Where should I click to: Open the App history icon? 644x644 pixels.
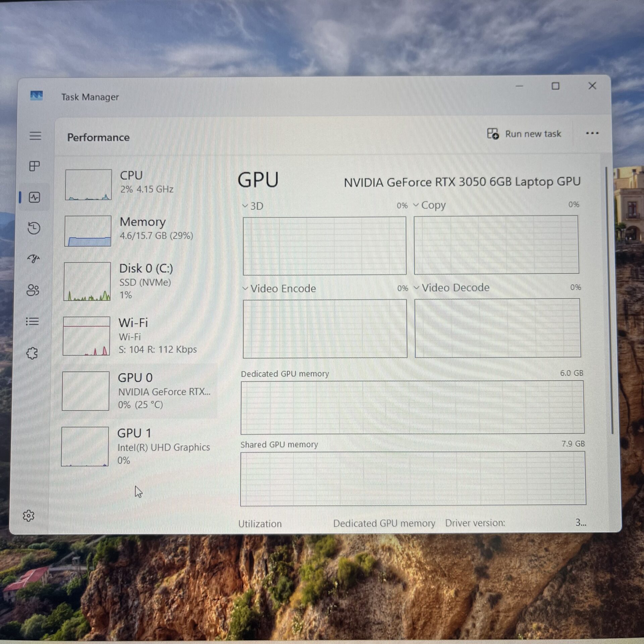tap(34, 228)
